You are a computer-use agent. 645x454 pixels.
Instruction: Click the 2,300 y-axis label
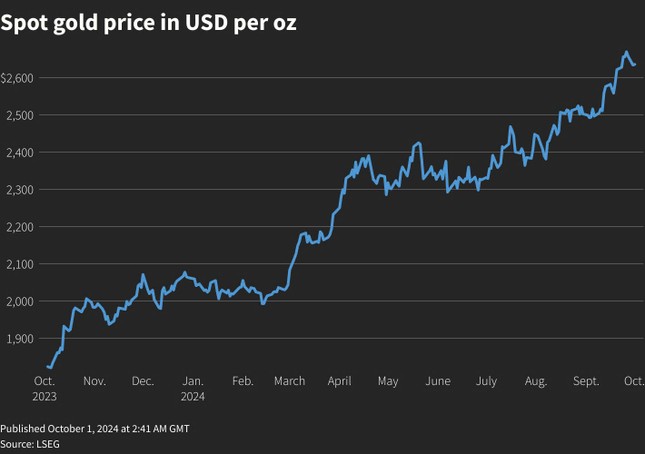[19, 190]
